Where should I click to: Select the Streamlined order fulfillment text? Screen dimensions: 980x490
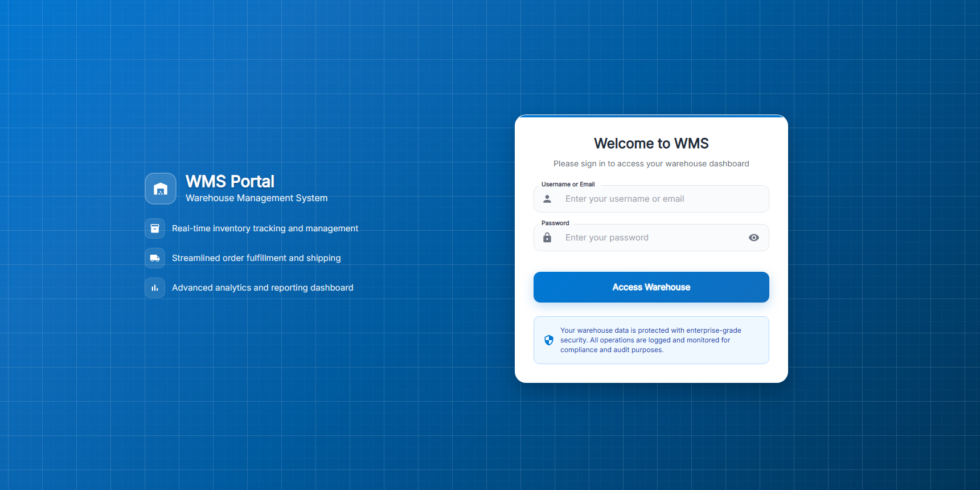pyautogui.click(x=256, y=258)
